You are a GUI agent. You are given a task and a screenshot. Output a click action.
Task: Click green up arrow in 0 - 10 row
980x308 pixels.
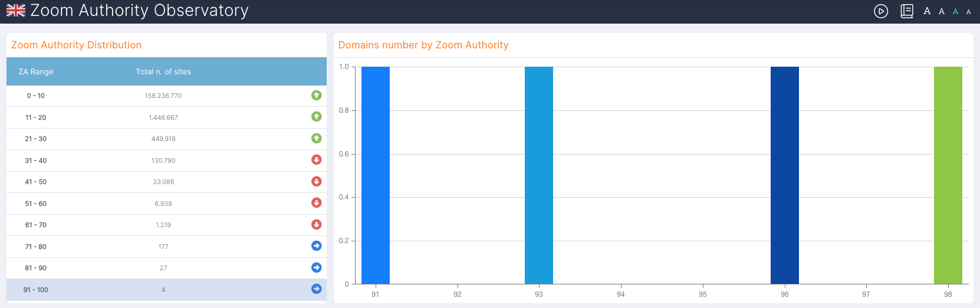pyautogui.click(x=317, y=95)
